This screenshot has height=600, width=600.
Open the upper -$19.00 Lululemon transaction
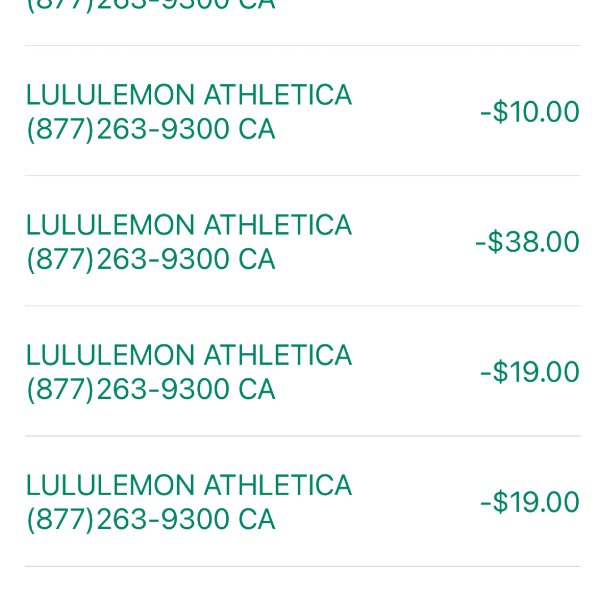pyautogui.click(x=303, y=371)
